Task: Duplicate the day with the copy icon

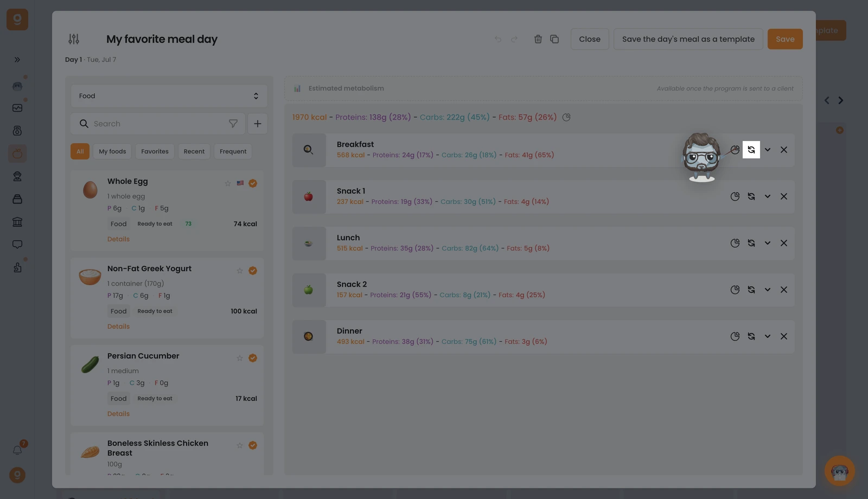Action: [x=554, y=39]
